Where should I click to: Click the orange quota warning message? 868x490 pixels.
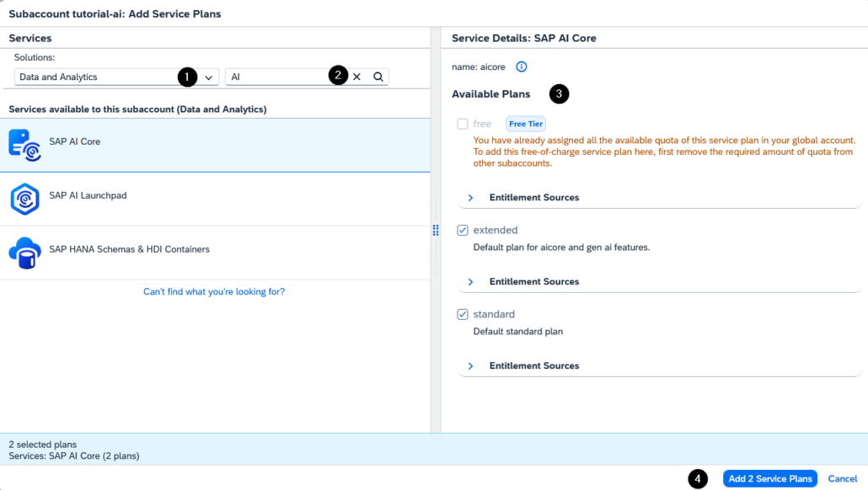(664, 152)
